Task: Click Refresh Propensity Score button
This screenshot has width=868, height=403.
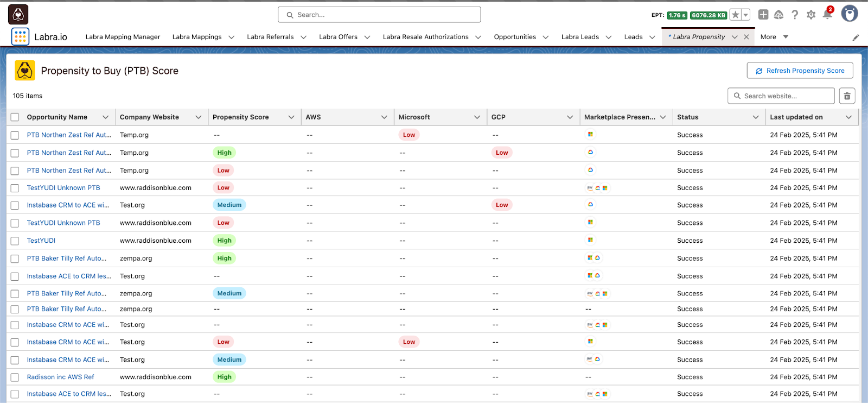Action: pyautogui.click(x=800, y=71)
